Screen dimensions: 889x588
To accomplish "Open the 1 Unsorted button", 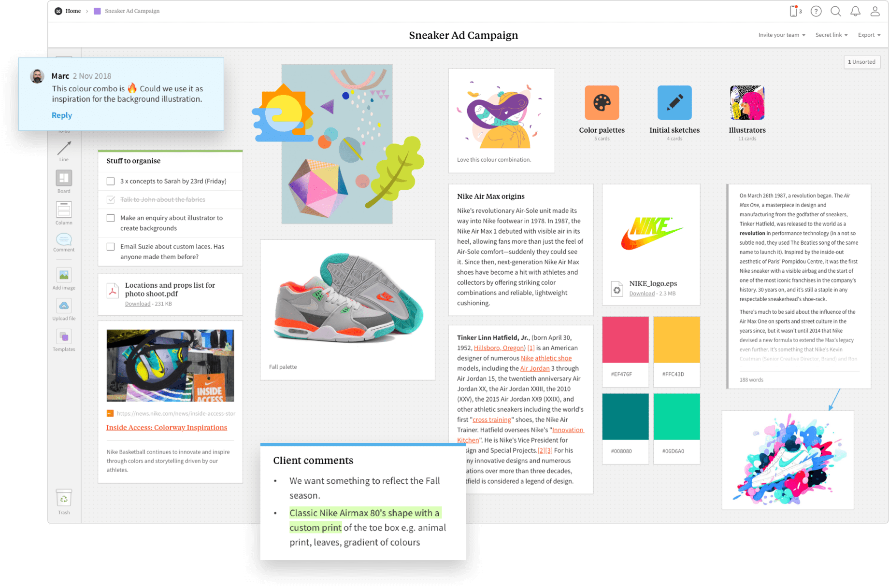I will pos(862,62).
